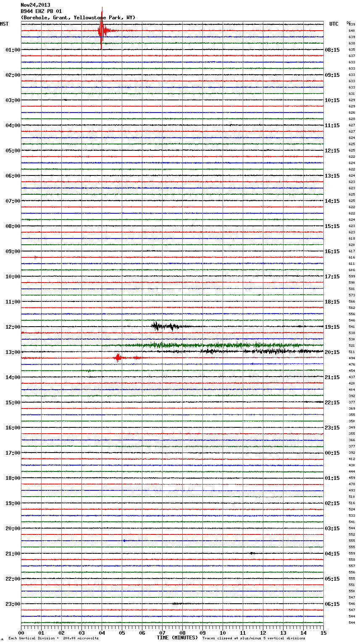Select the 02:00 MST hour label
The image size is (357, 644).
tap(13, 75)
